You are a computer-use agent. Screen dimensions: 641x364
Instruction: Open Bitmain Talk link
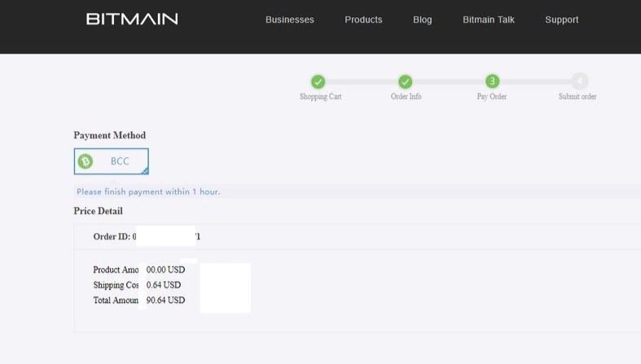[x=489, y=20]
